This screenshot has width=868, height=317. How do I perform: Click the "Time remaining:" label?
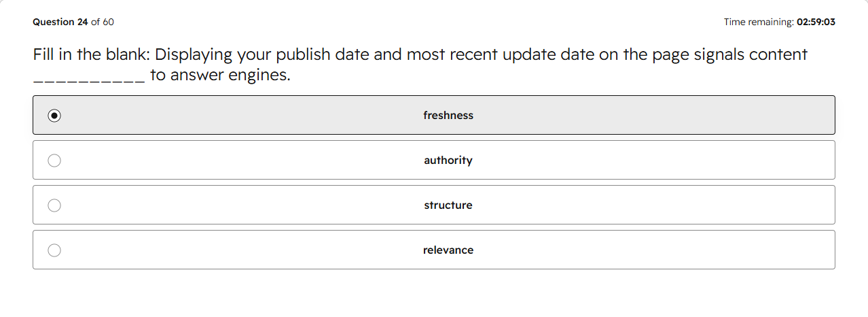(759, 22)
